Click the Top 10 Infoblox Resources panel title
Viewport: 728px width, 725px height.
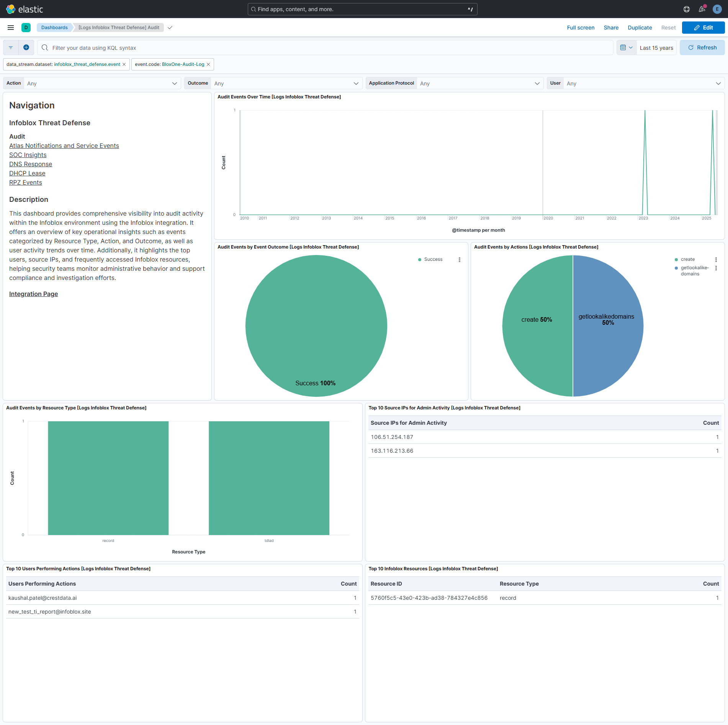(433, 569)
